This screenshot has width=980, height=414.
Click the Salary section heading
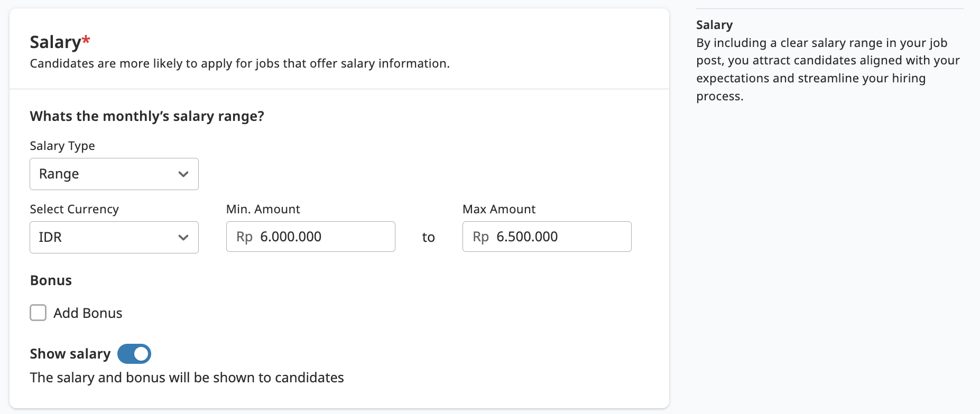(56, 42)
